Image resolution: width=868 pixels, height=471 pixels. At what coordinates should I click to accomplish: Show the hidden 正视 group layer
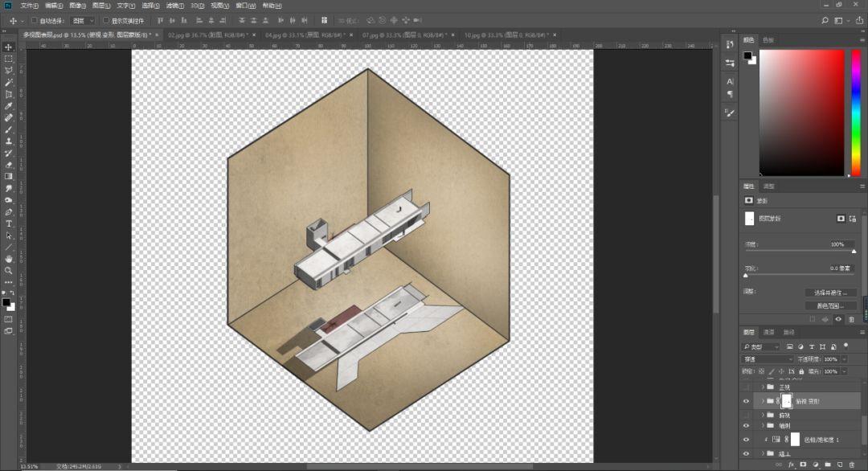(746, 387)
